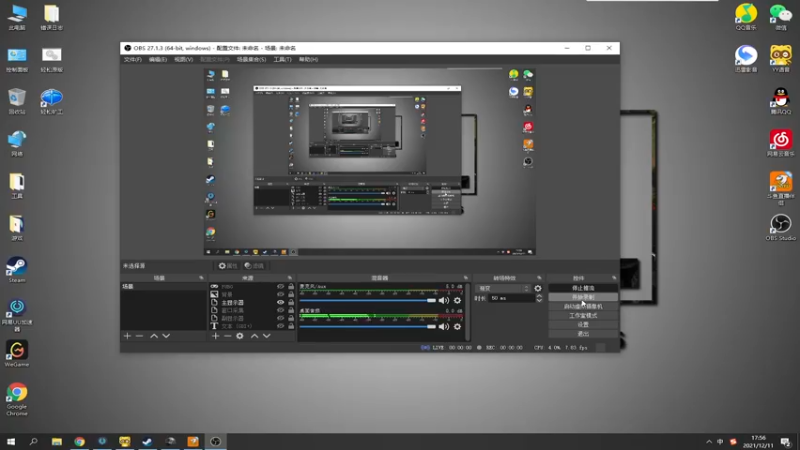Click 停止推流 stop streaming button
Screen dimensions: 800x450
pyautogui.click(x=583, y=288)
